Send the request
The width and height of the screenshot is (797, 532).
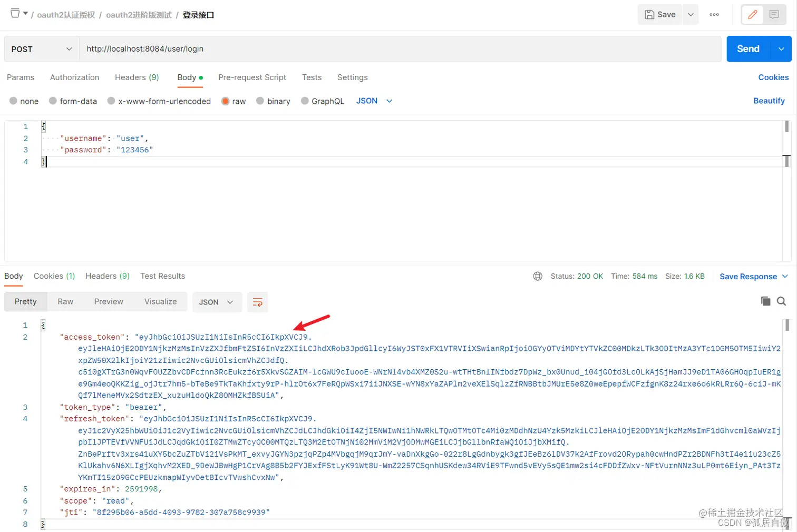[748, 49]
